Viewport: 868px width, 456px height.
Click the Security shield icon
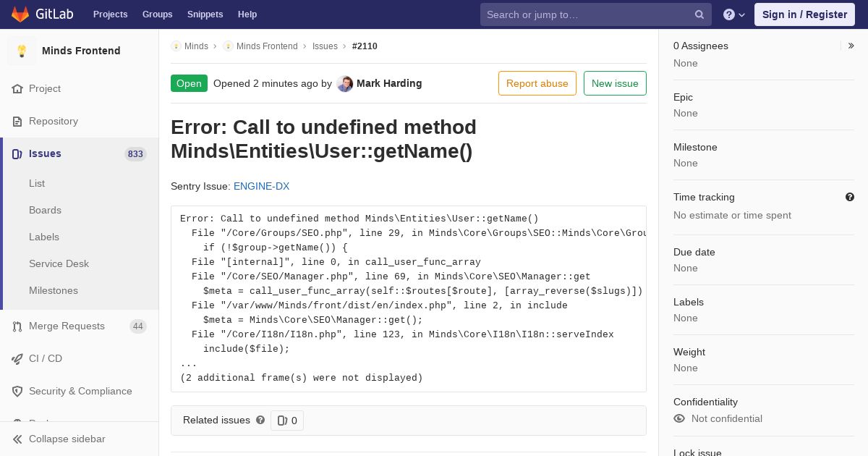(17, 391)
